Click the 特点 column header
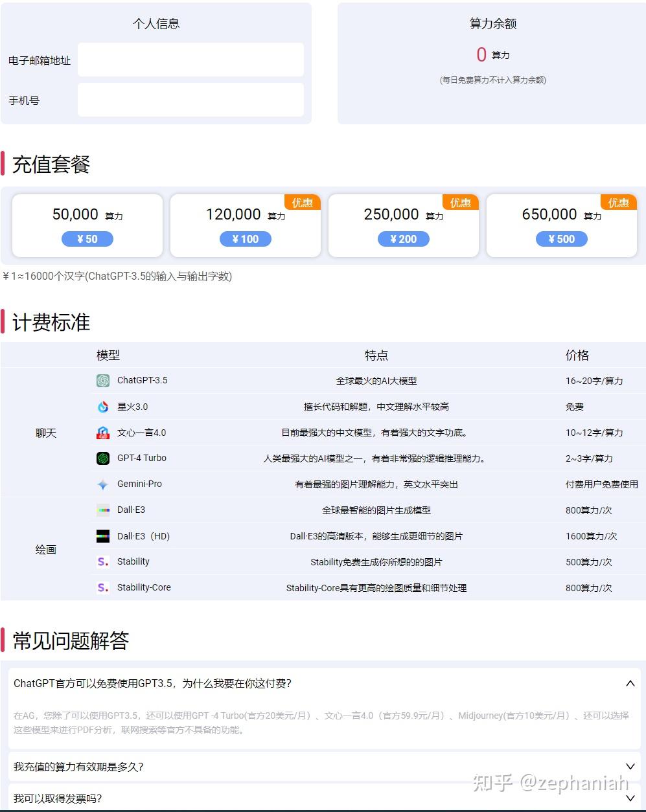 point(376,355)
